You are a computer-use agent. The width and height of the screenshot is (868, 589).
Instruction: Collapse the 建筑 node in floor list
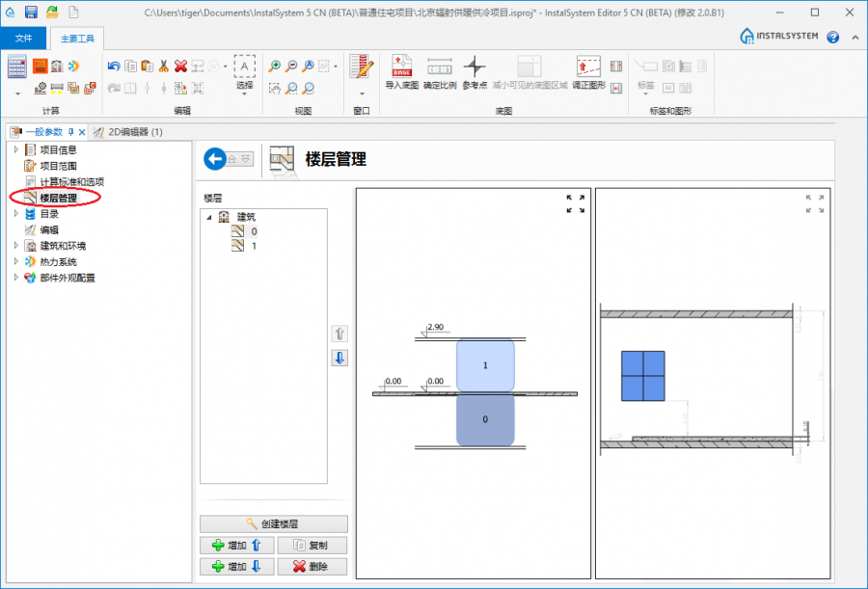[x=209, y=217]
